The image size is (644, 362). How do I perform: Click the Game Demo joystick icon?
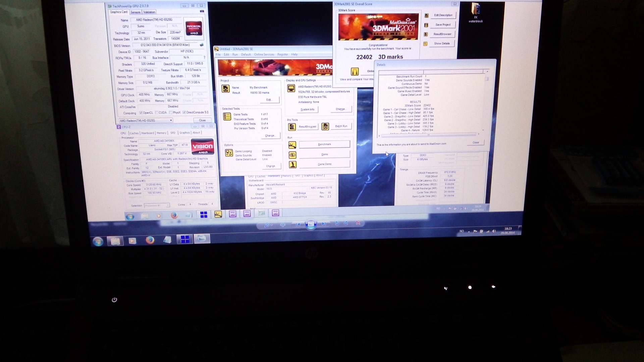click(x=292, y=165)
